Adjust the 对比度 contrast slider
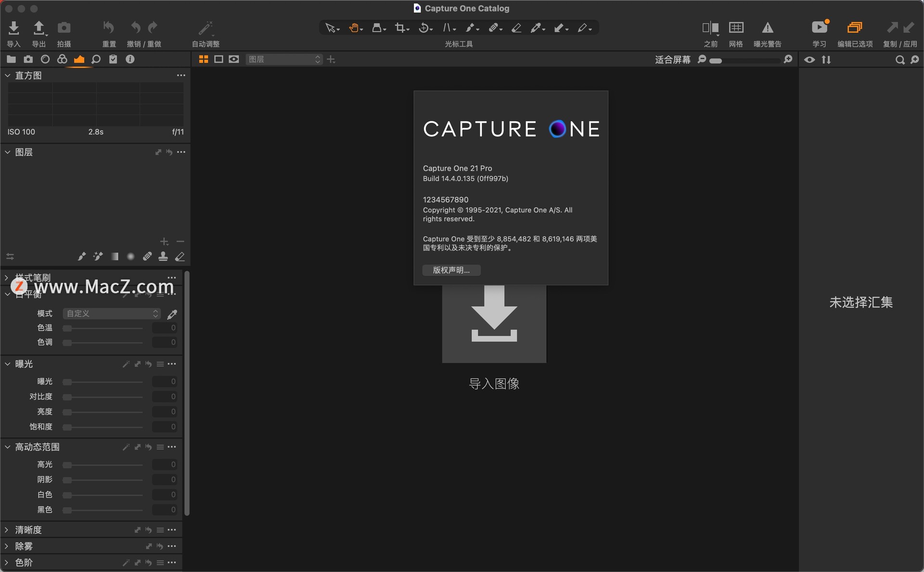The width and height of the screenshot is (924, 572). point(103,397)
